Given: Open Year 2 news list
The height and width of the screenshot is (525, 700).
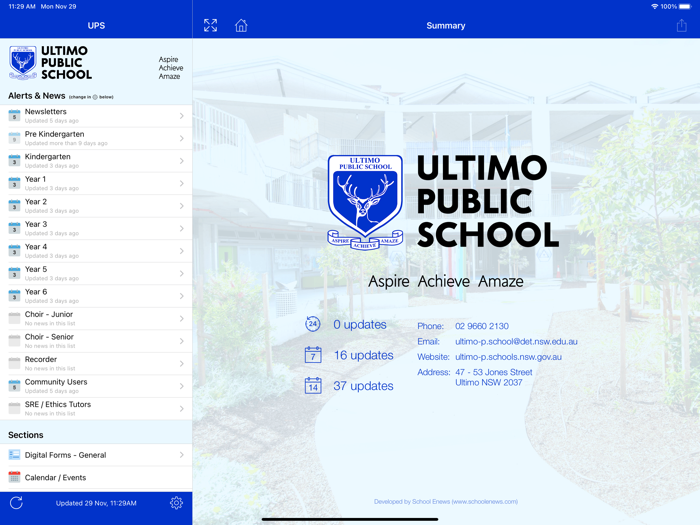Looking at the screenshot, I should (96, 206).
